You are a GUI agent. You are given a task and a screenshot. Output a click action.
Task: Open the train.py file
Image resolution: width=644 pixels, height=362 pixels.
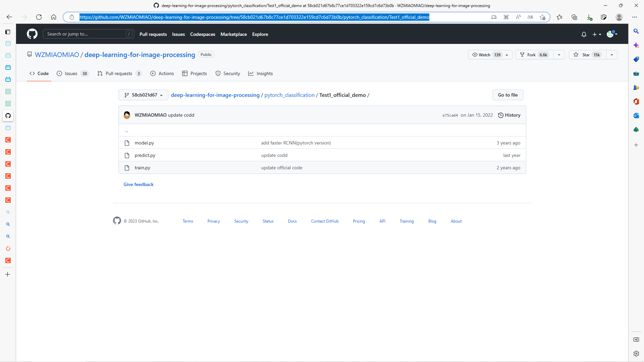click(142, 168)
